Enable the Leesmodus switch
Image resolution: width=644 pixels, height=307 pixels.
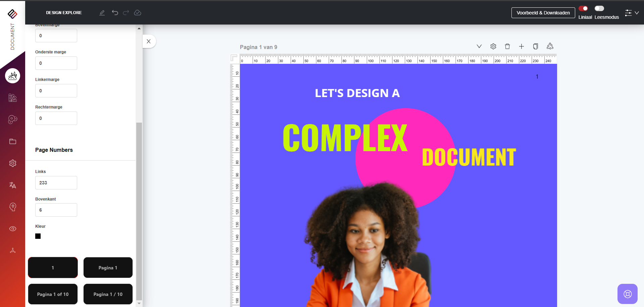[599, 8]
